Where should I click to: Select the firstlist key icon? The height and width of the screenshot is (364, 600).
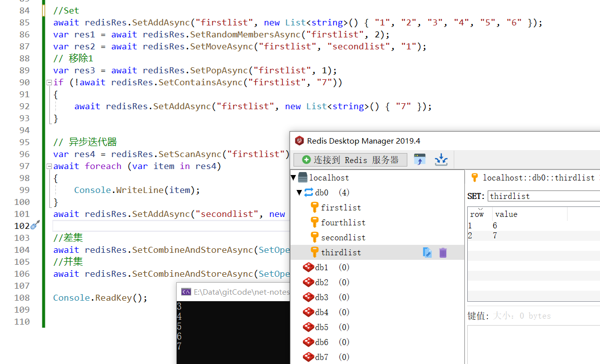pyautogui.click(x=314, y=207)
